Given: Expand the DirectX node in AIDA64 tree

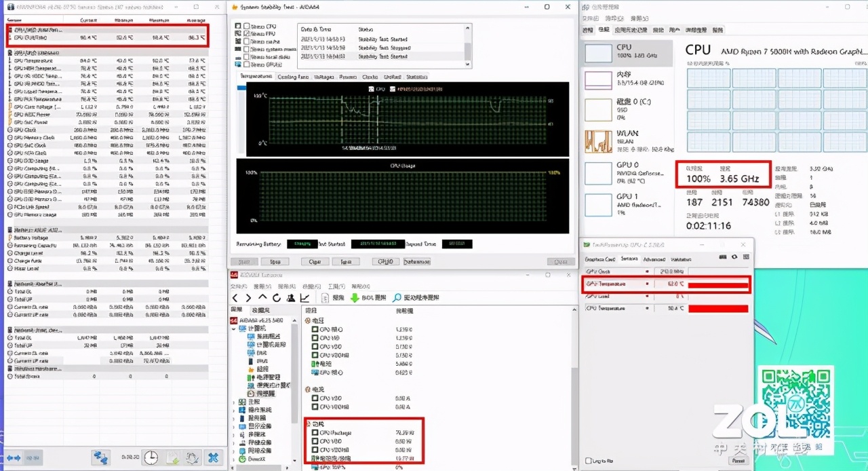Looking at the screenshot, I should coord(233,459).
